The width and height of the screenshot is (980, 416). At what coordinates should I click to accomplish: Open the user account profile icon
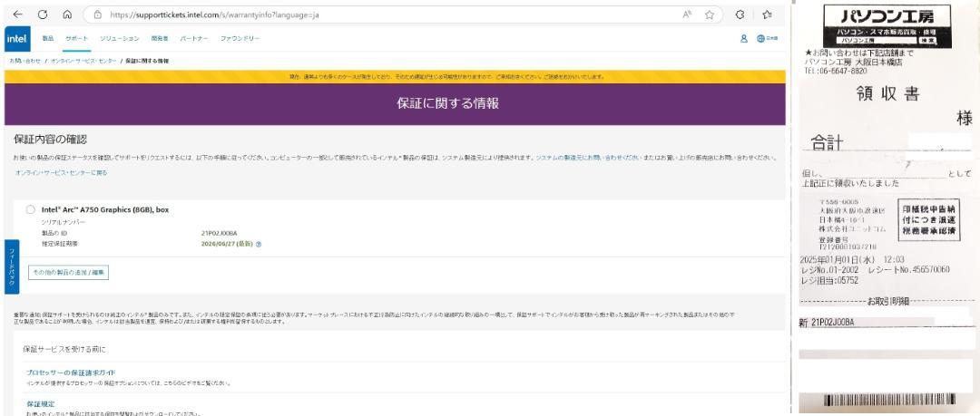[744, 38]
